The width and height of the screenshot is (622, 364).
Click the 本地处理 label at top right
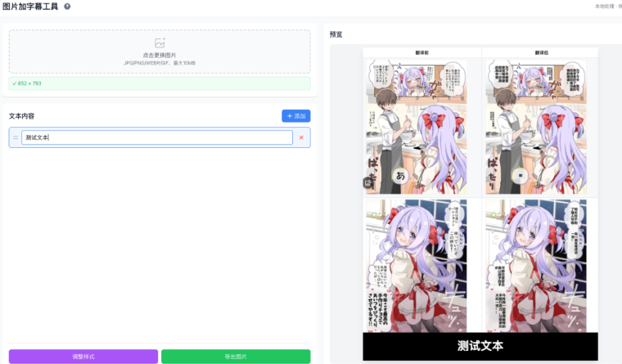coord(605,7)
